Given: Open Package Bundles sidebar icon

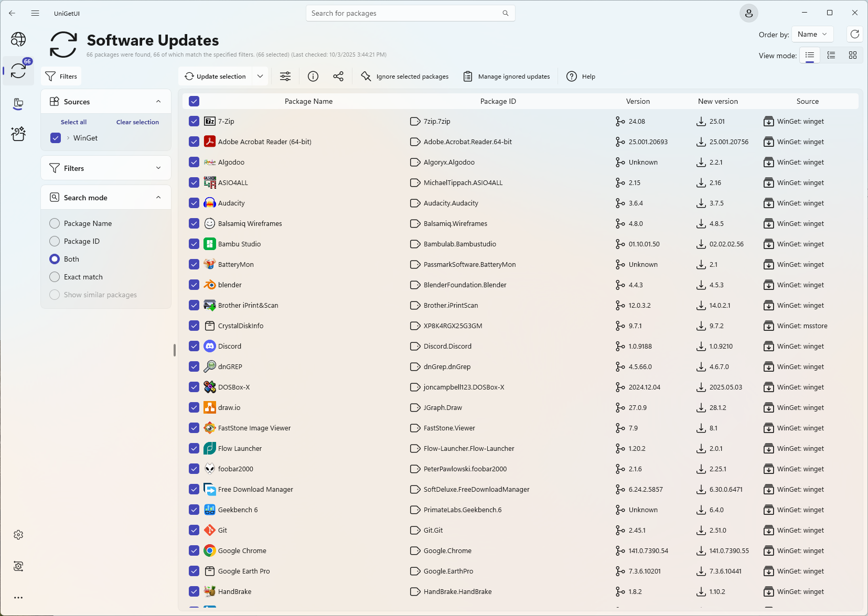Looking at the screenshot, I should [x=18, y=134].
